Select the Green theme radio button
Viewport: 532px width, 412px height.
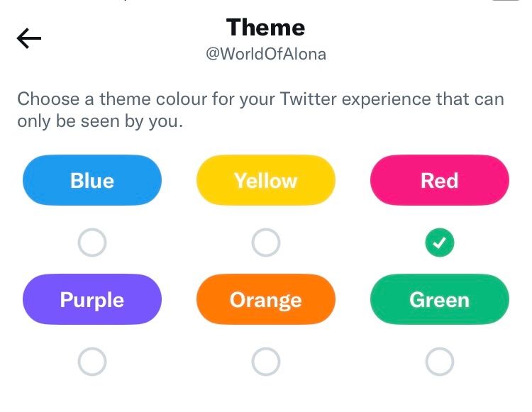440,362
